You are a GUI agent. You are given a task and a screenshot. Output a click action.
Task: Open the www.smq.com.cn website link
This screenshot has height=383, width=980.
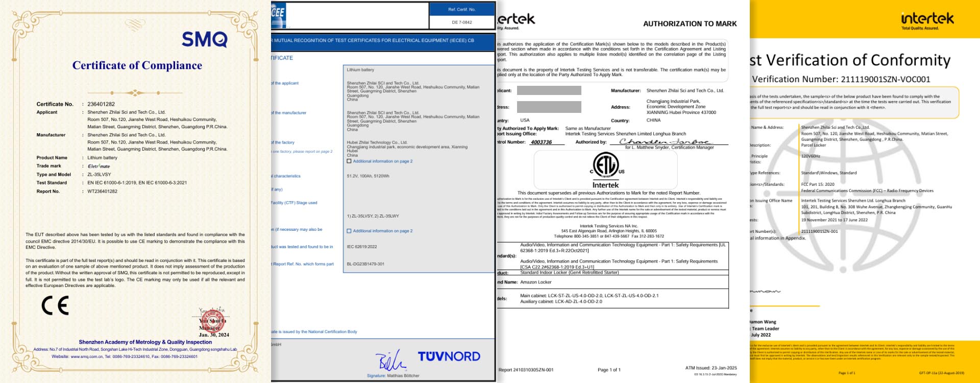click(x=87, y=356)
